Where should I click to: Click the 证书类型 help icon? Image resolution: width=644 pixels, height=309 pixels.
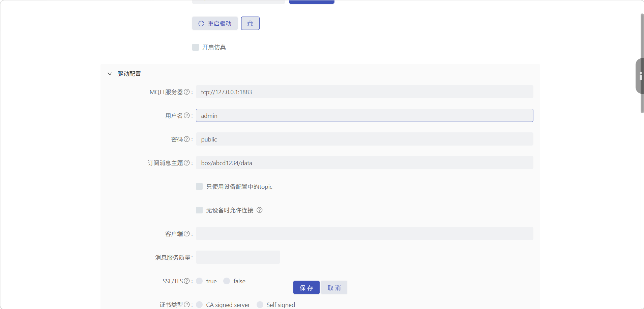(x=187, y=304)
